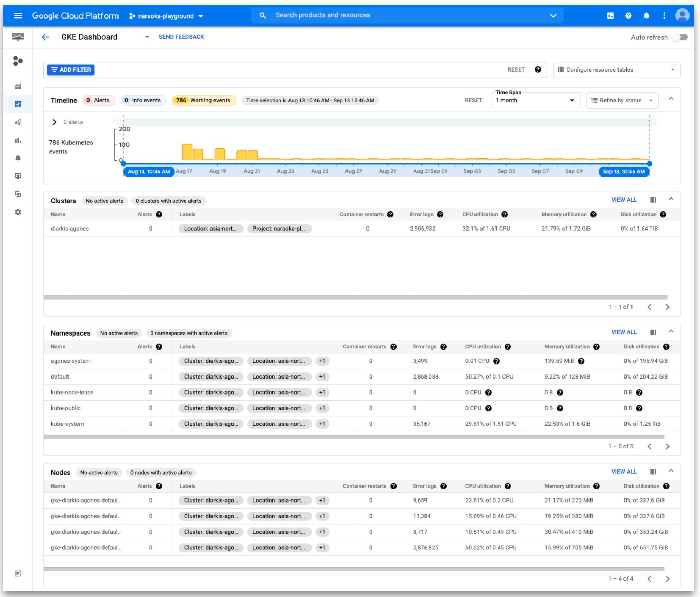Image resolution: width=700 pixels, height=597 pixels.
Task: Toggle the Auto refresh switch
Action: point(680,37)
